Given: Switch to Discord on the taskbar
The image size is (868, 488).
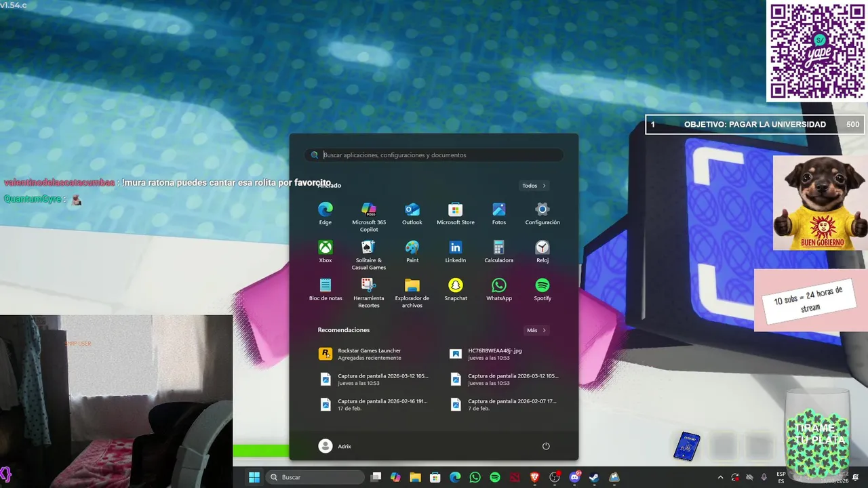Looking at the screenshot, I should (574, 477).
